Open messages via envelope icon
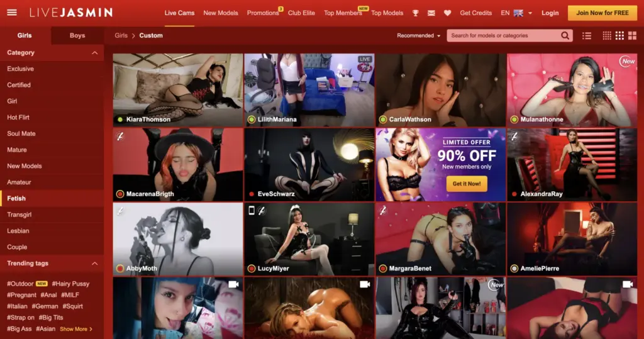The height and width of the screenshot is (339, 644). tap(431, 13)
